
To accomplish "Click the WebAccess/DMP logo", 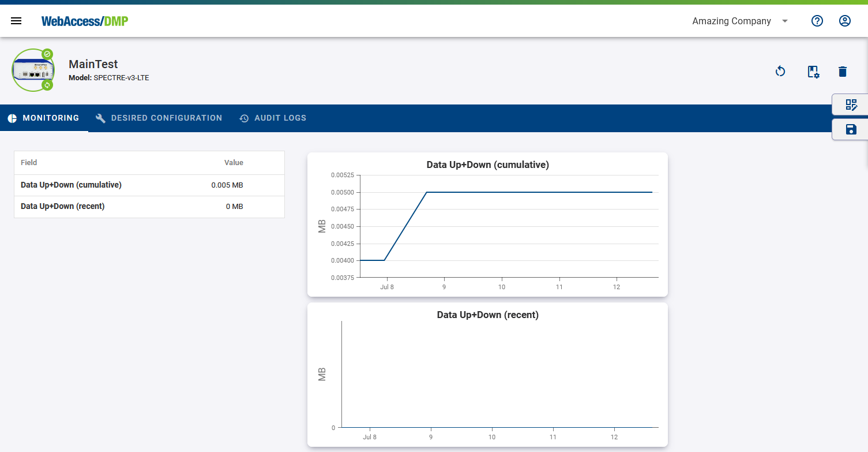I will 85,21.
